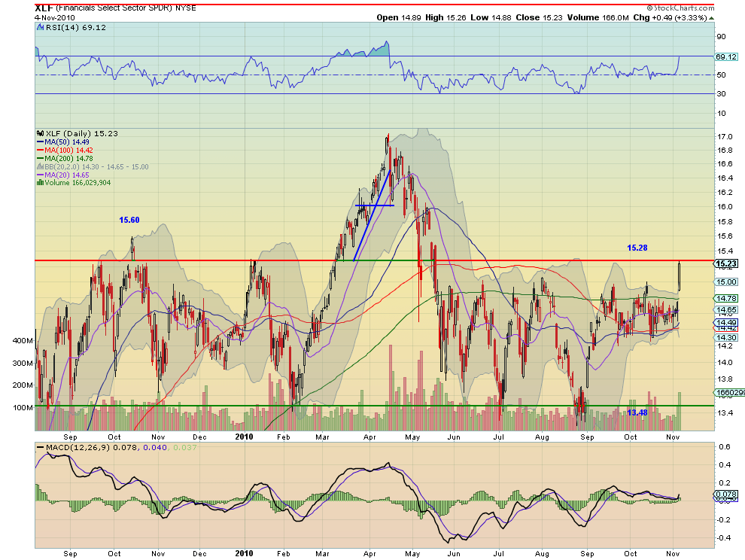Click the XLF (Daily) 15.23 legend text

(x=81, y=133)
